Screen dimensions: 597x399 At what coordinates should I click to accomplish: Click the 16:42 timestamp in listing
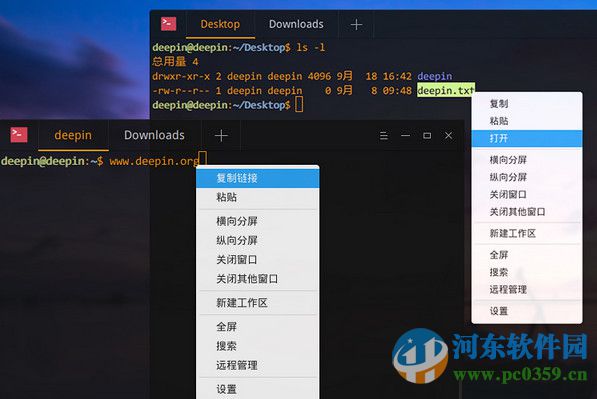click(397, 76)
